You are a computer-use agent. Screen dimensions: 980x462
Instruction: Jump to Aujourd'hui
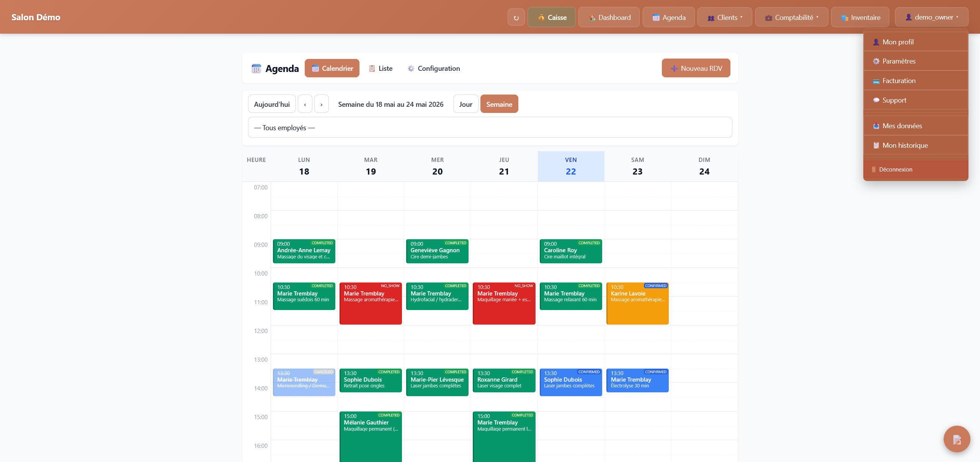click(x=272, y=104)
